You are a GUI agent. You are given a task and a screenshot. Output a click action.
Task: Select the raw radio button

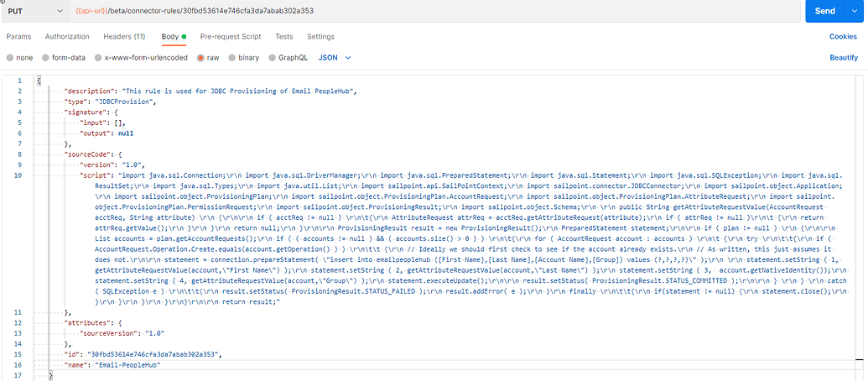[200, 58]
